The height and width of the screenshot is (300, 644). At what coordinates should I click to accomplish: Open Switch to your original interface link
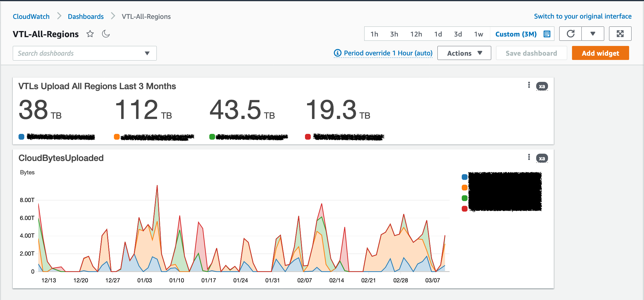(582, 16)
